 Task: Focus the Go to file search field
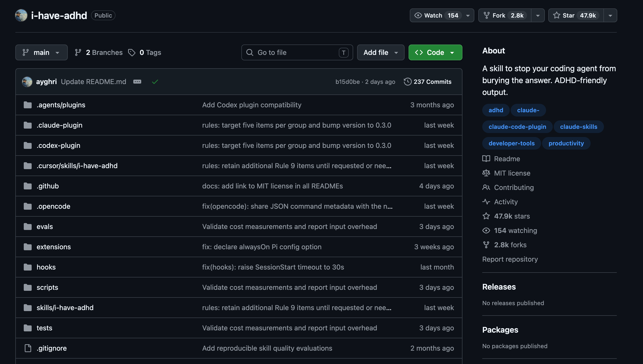tap(297, 52)
